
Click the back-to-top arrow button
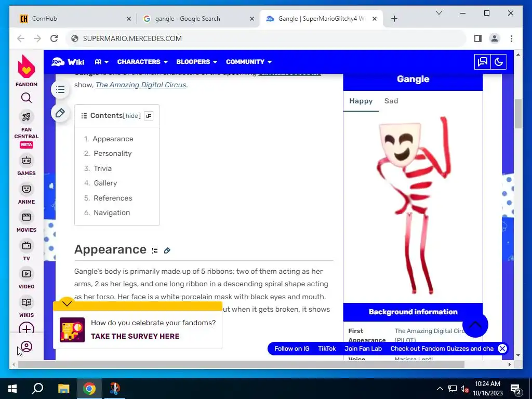tap(475, 325)
